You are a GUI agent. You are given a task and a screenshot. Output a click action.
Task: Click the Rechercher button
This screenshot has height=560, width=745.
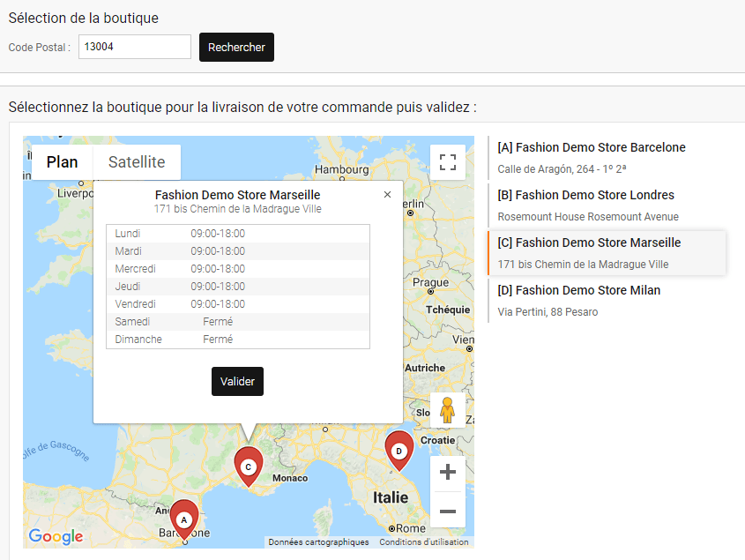pos(236,47)
